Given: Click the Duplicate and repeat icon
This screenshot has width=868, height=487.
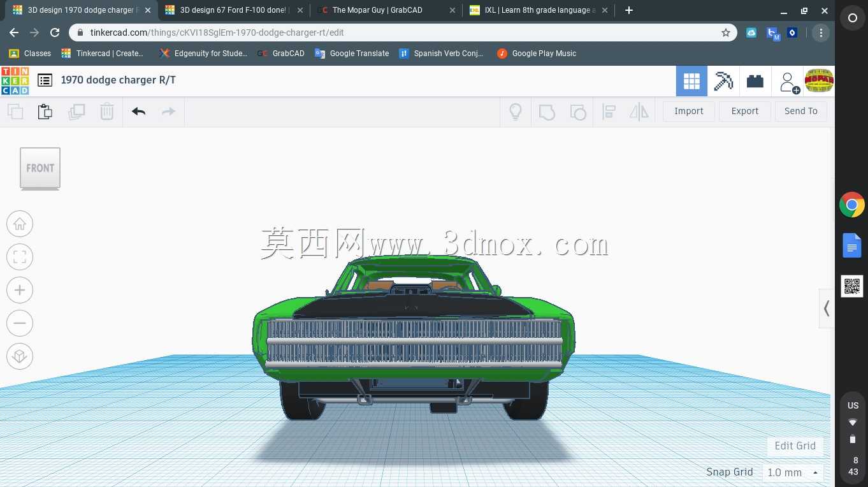Looking at the screenshot, I should click(76, 112).
